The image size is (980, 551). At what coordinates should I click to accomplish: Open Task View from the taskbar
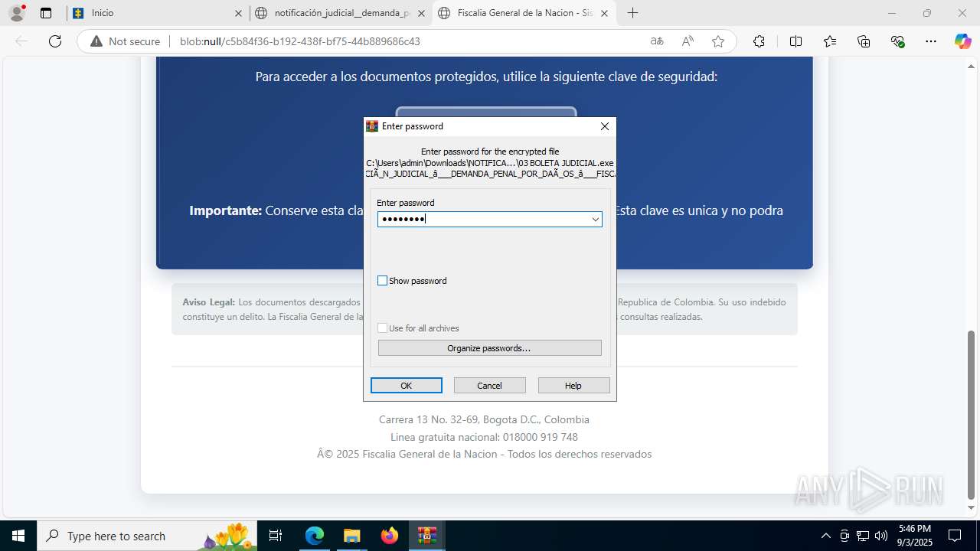pyautogui.click(x=276, y=536)
